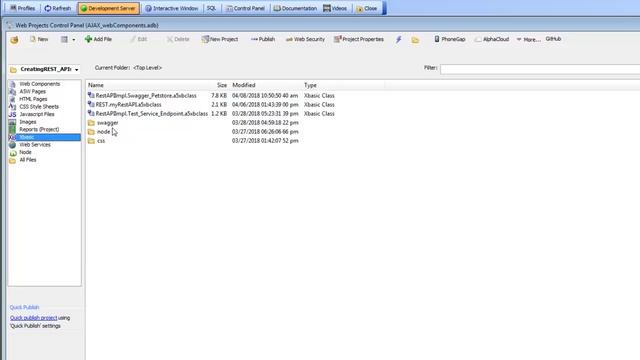Image resolution: width=640 pixels, height=360 pixels.
Task: Open the Interactive Window
Action: 172,8
